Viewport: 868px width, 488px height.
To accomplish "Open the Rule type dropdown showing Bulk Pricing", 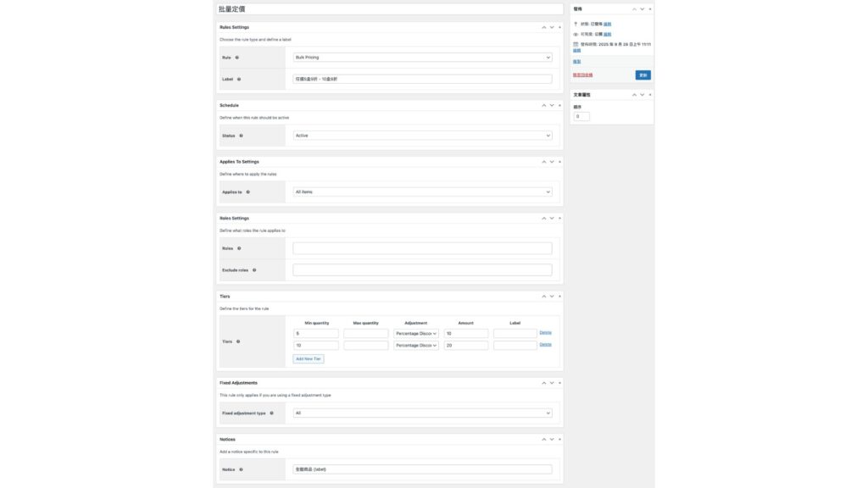I will pyautogui.click(x=422, y=58).
